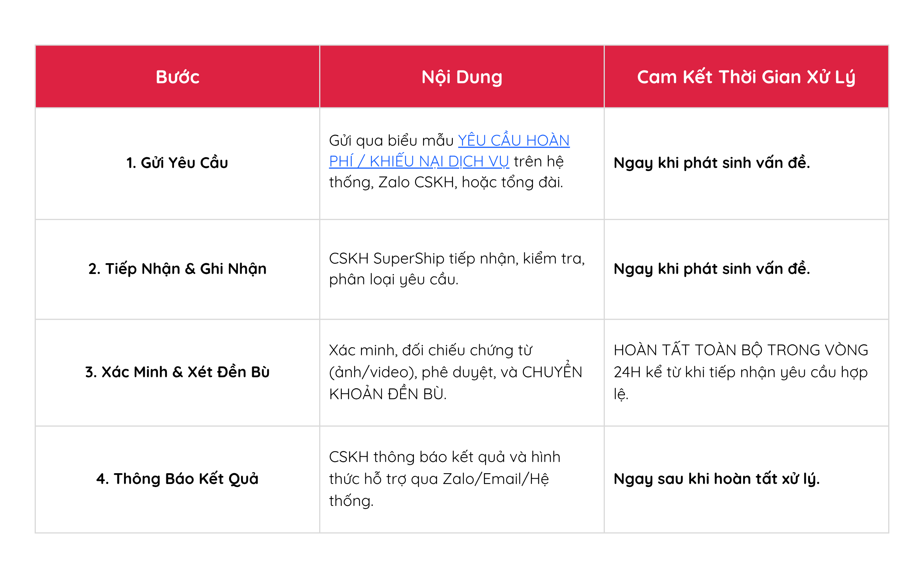
Task: Click the CSKH thông báo kết quả text
Action: [x=444, y=457]
